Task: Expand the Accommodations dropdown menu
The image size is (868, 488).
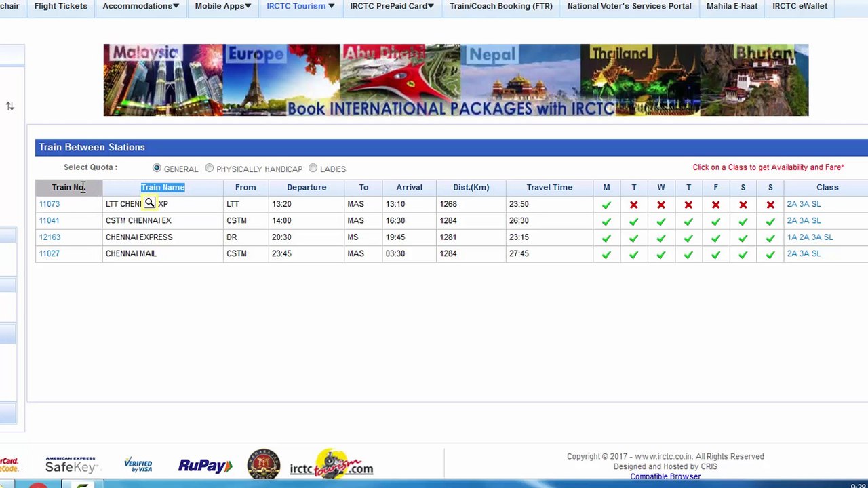Action: 141,6
